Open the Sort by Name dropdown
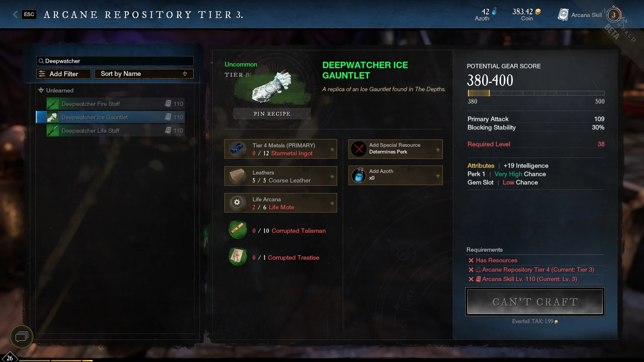 (144, 74)
